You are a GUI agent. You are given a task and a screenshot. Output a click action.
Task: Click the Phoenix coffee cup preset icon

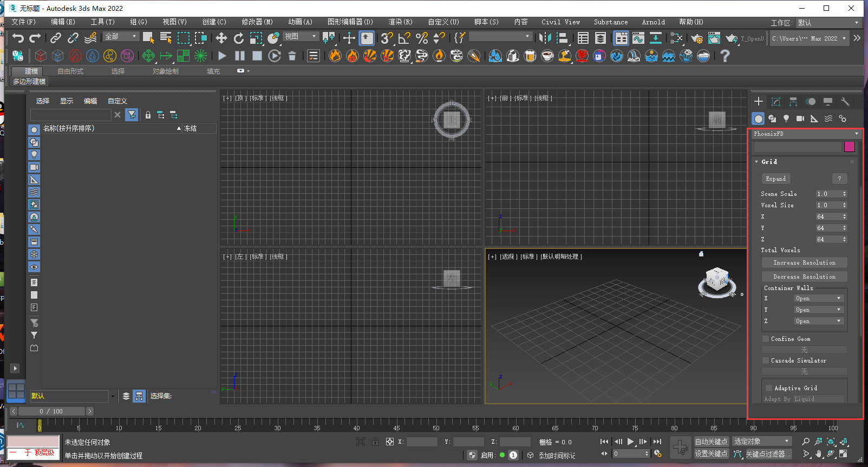pyautogui.click(x=547, y=56)
